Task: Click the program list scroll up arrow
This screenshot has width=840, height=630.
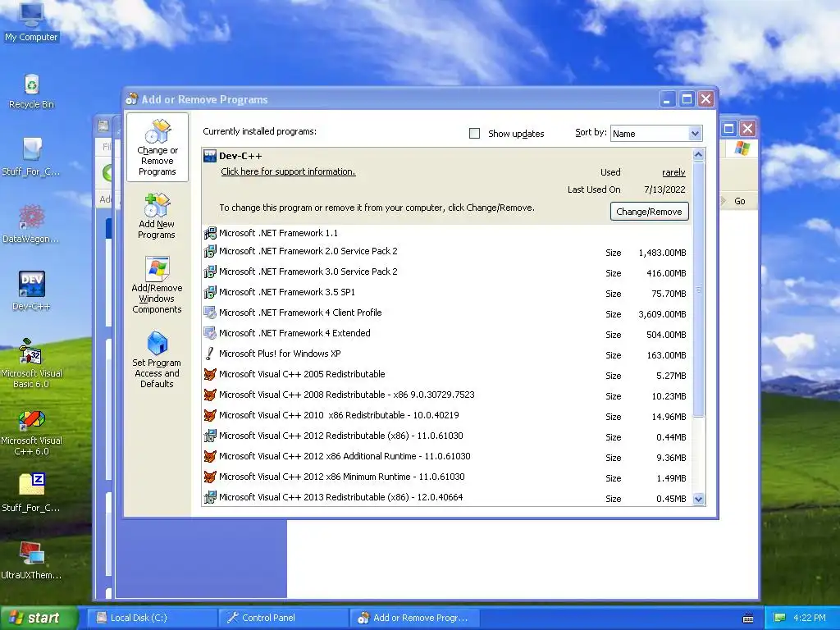Action: pyautogui.click(x=698, y=155)
